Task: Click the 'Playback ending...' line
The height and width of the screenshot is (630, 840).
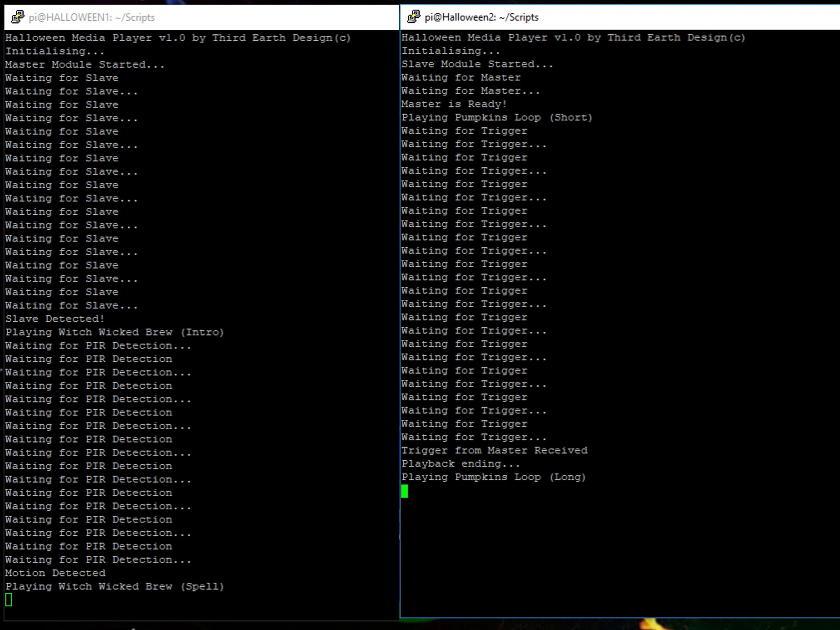Action: click(460, 464)
